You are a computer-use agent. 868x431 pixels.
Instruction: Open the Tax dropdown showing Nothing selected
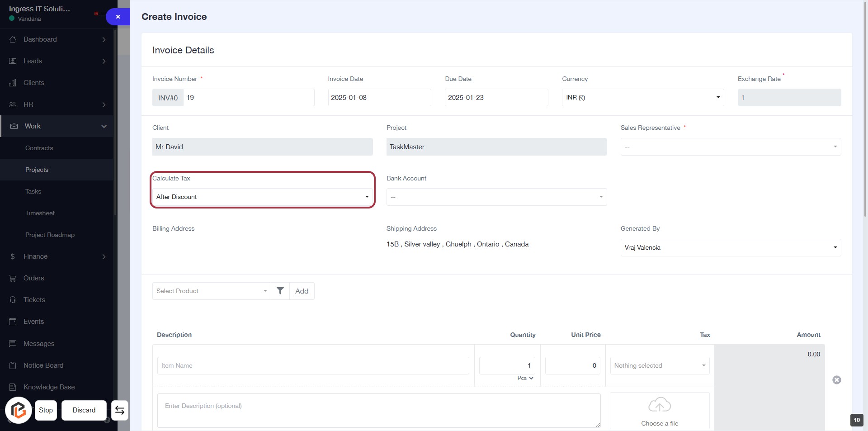pos(659,365)
